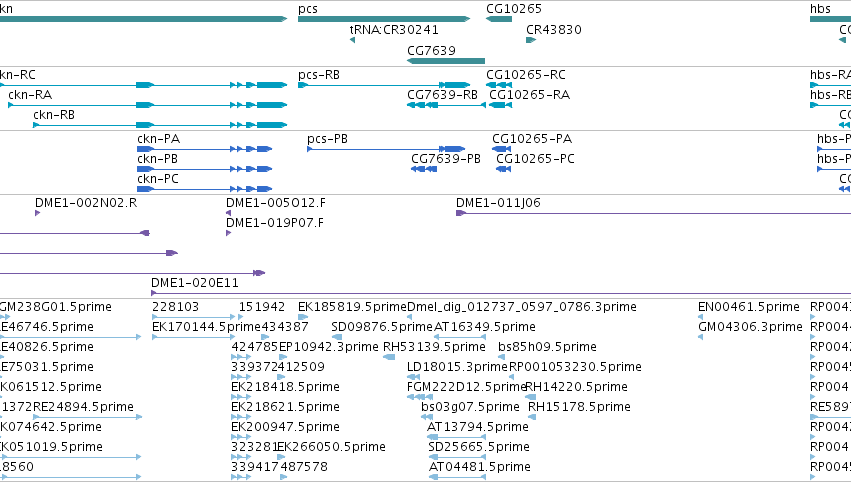Click the CG10265-RC transcript label
Image resolution: width=851 pixels, height=482 pixels.
526,75
